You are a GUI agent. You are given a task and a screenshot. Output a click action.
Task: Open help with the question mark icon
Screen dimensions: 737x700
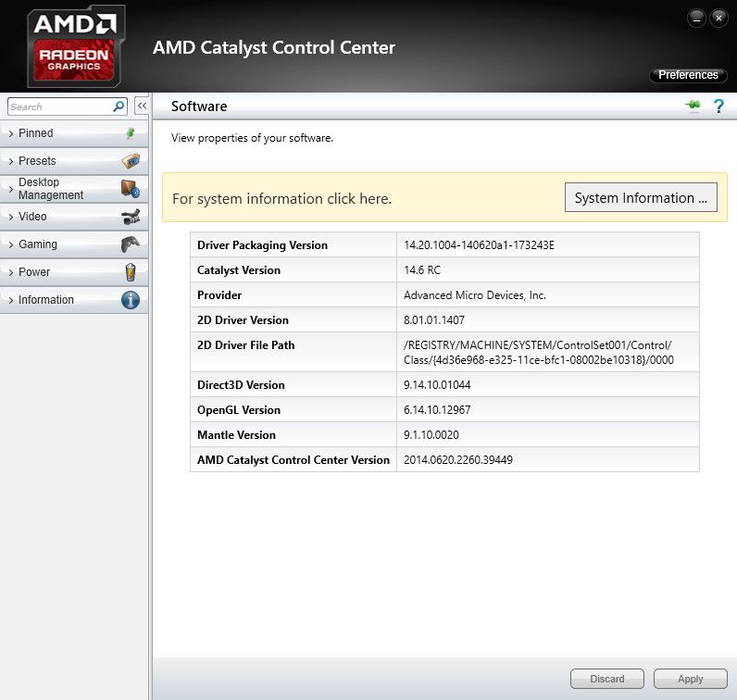[x=718, y=106]
